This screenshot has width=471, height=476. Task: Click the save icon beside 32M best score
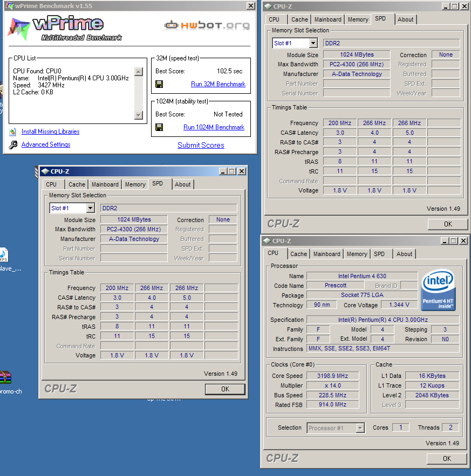159,84
